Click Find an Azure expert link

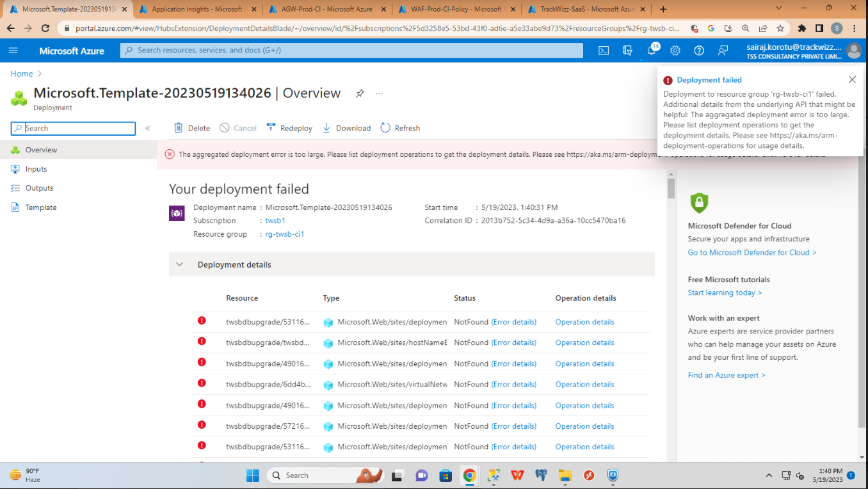(x=727, y=375)
